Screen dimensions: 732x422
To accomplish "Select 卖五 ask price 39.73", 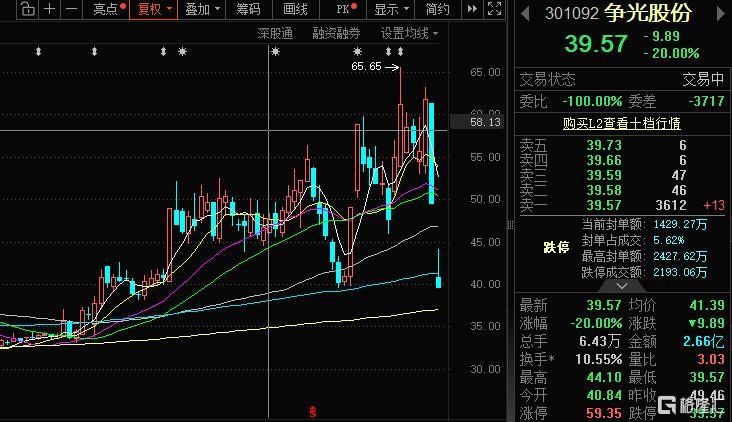I will pos(604,145).
